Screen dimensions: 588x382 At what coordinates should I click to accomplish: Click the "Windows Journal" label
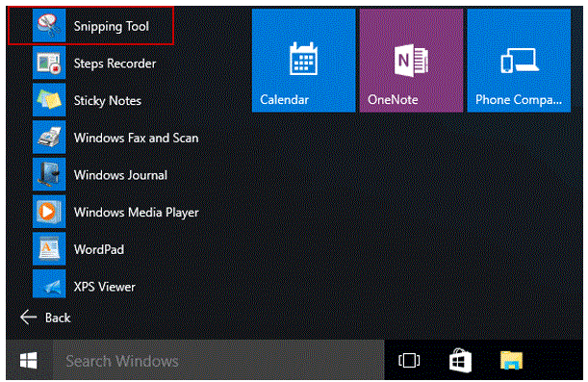click(120, 175)
